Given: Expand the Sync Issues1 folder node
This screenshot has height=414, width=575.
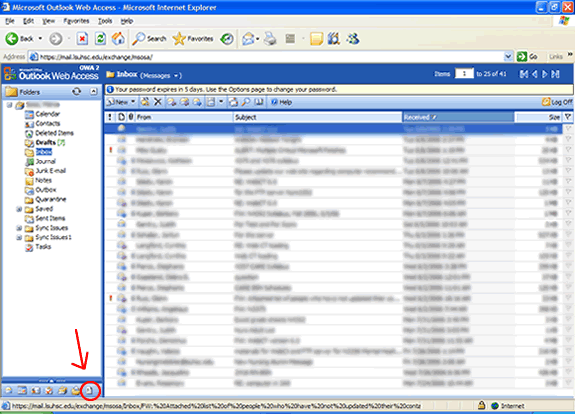Looking at the screenshot, I should click(x=19, y=238).
